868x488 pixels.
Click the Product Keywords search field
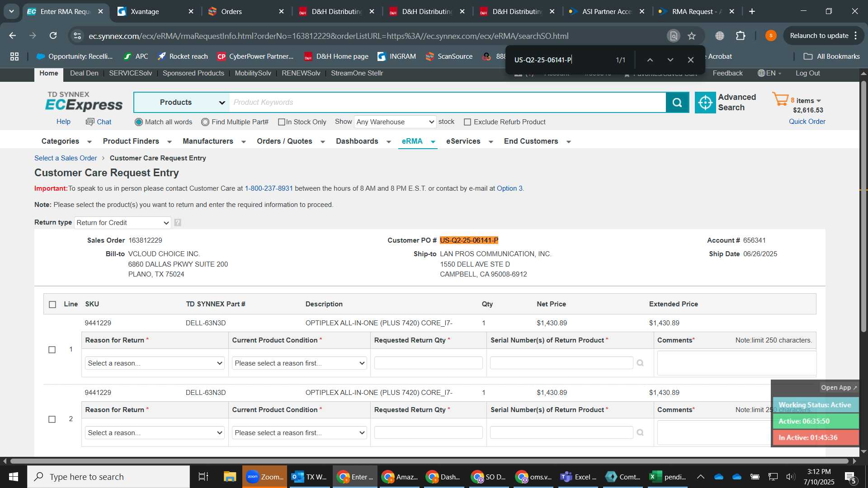pos(448,103)
